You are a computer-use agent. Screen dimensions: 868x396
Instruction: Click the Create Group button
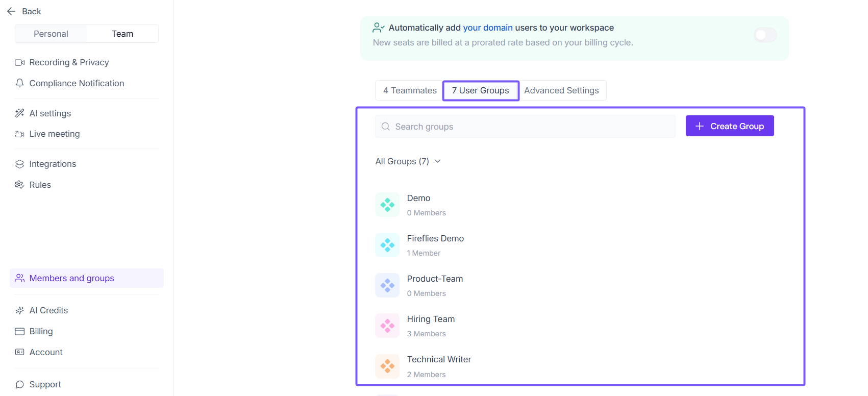[x=729, y=126]
